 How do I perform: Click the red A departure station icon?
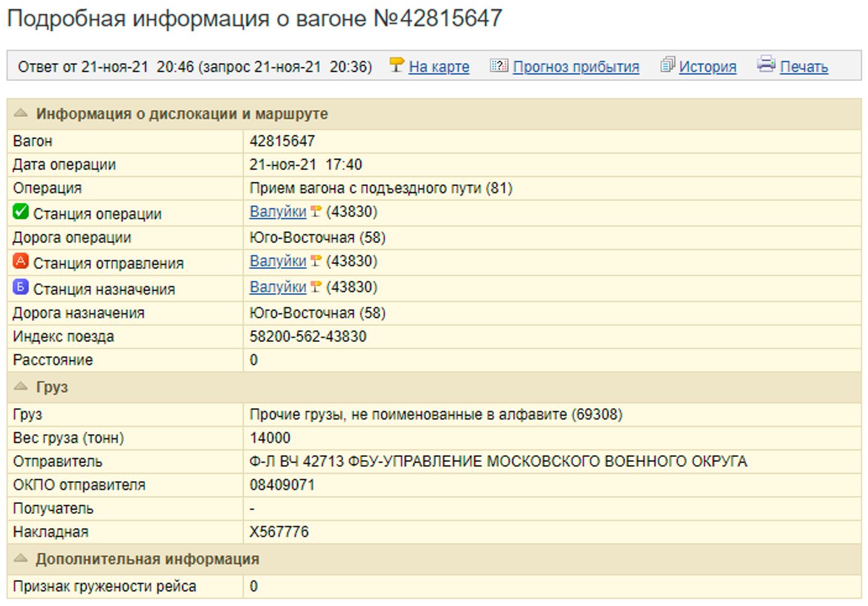20,262
